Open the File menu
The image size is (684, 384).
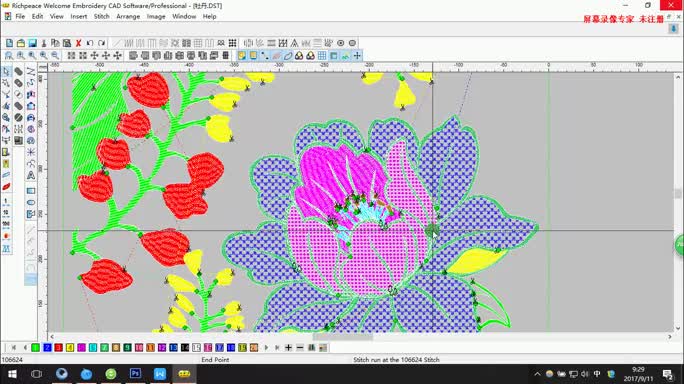20,16
